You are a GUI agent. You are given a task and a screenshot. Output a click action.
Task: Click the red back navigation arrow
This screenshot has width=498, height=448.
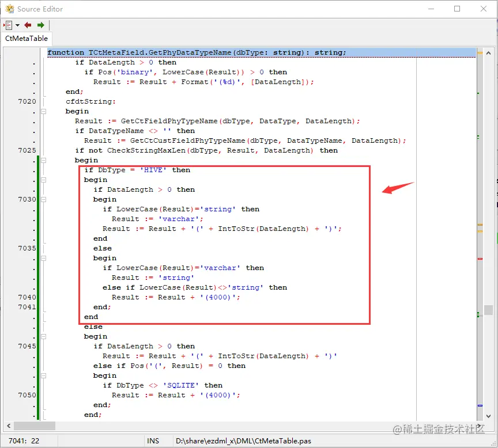tap(28, 25)
